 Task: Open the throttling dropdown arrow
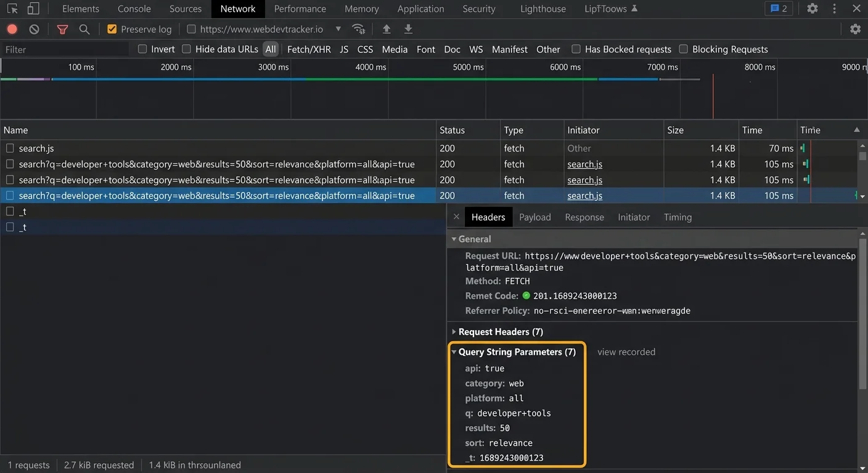[338, 29]
